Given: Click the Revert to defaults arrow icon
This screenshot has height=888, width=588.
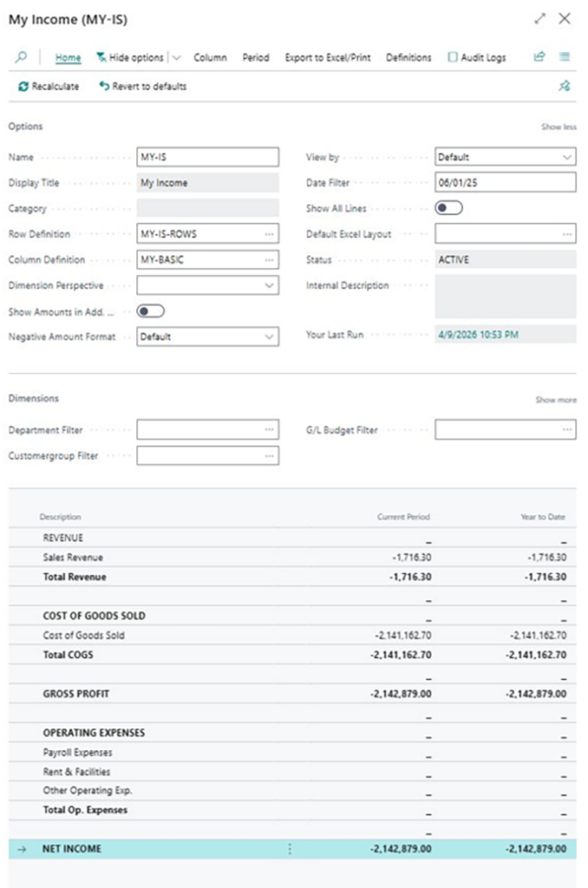Looking at the screenshot, I should (104, 86).
